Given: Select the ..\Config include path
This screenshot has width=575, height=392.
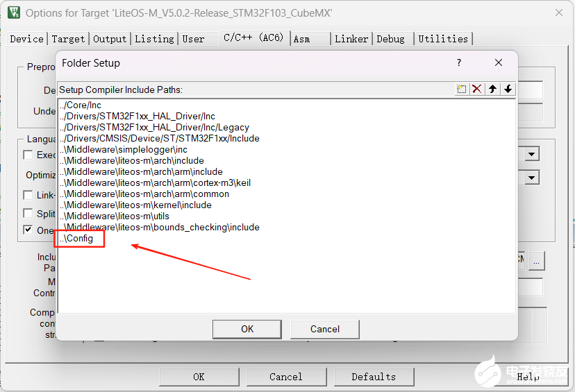Looking at the screenshot, I should point(287,239).
